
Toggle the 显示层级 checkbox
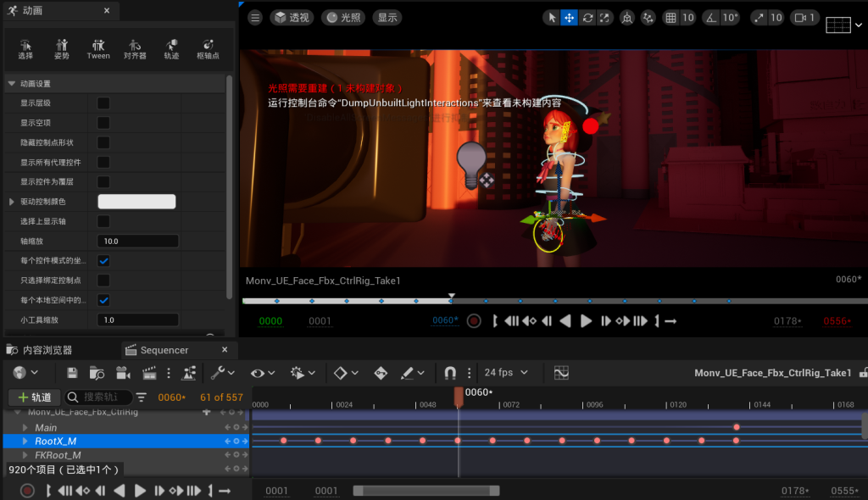[x=103, y=103]
